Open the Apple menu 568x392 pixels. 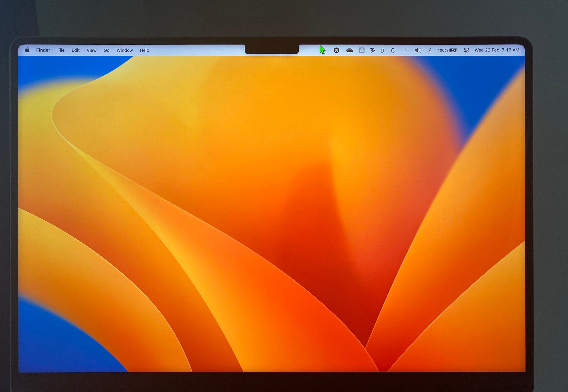click(x=27, y=50)
